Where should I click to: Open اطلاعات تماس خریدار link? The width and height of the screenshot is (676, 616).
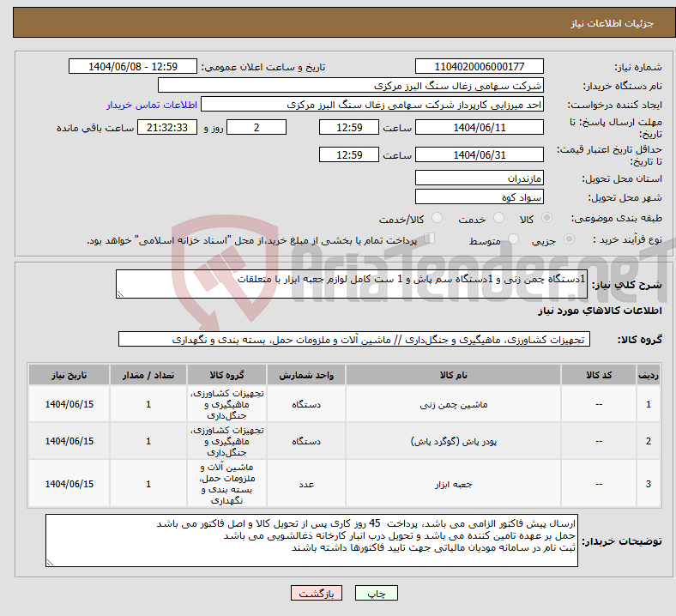(x=152, y=105)
